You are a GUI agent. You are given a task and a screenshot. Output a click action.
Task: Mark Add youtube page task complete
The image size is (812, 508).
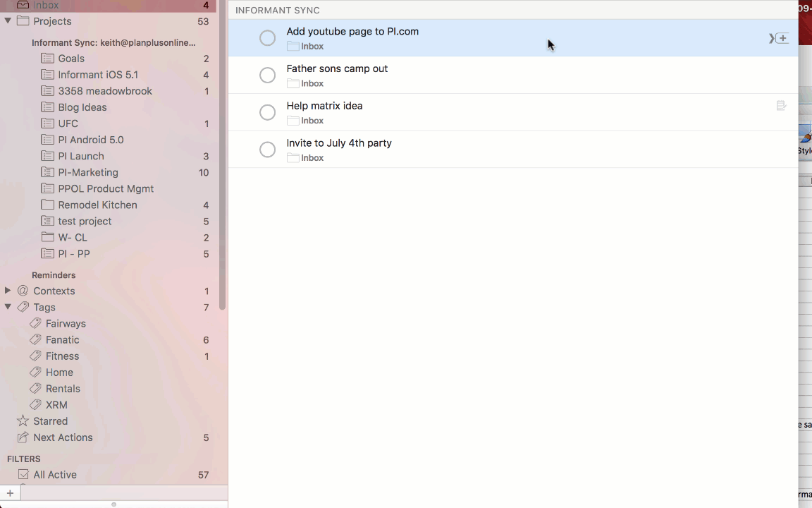(x=267, y=38)
